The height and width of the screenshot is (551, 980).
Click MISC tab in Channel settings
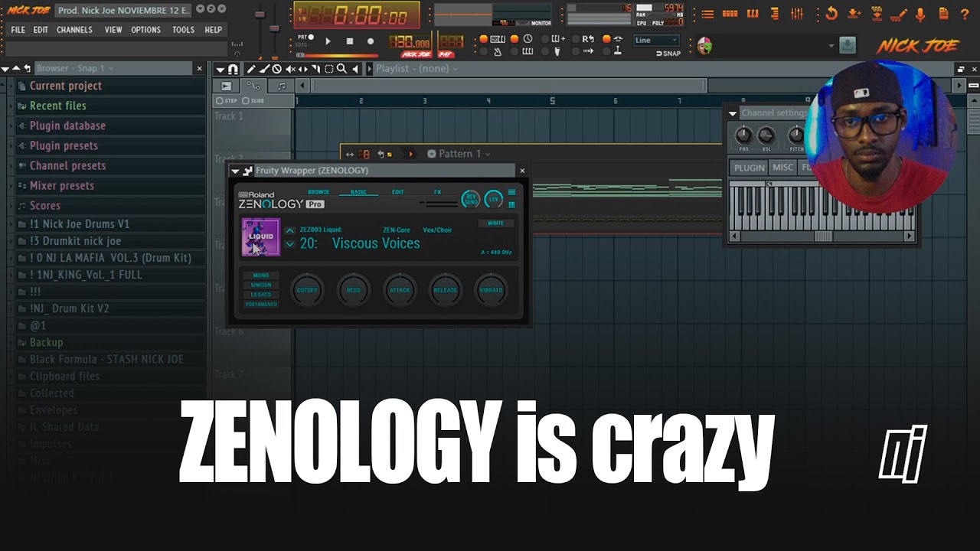click(782, 168)
